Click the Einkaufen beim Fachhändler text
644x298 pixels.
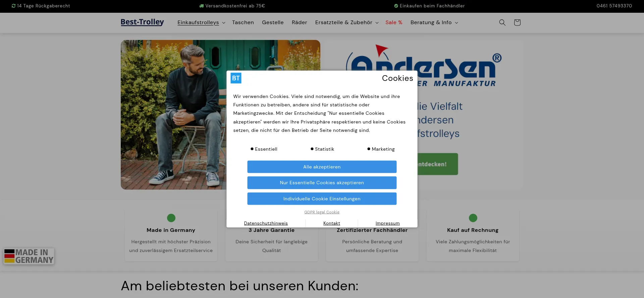(x=432, y=6)
